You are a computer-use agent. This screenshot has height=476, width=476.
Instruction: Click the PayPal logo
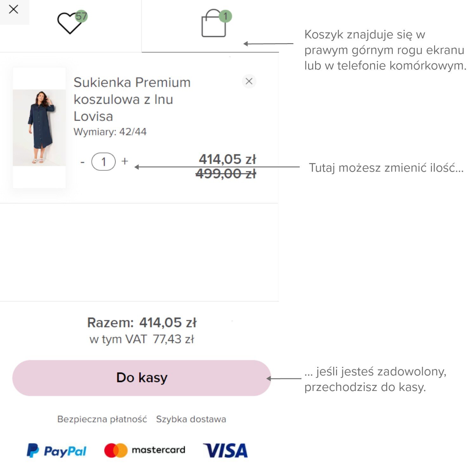[56, 450]
